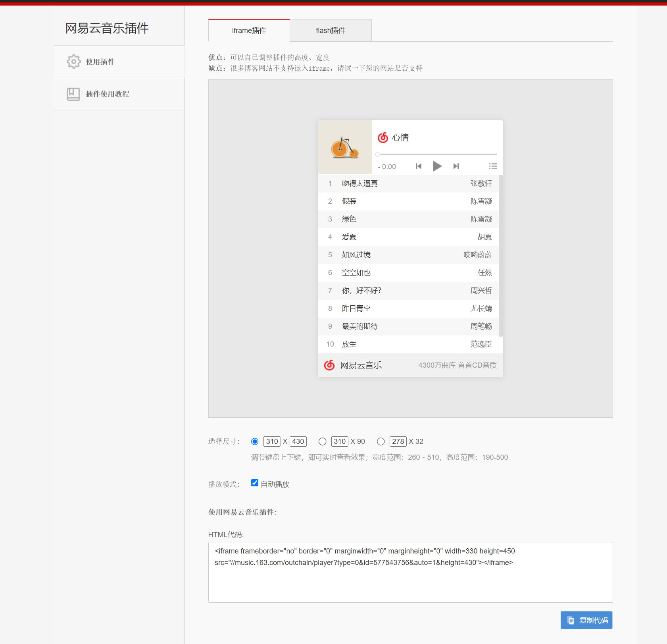
Task: Play track 8 昨日青空
Action: pyautogui.click(x=408, y=309)
